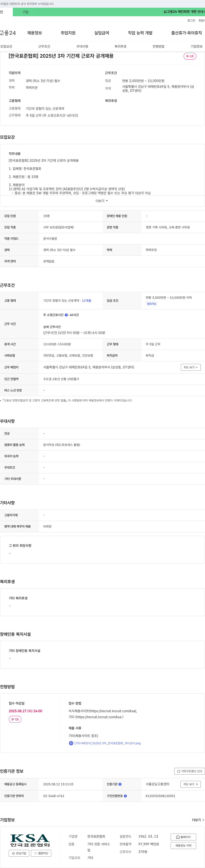
Task: Click the 열람차단 button
Action: pos(41,853)
